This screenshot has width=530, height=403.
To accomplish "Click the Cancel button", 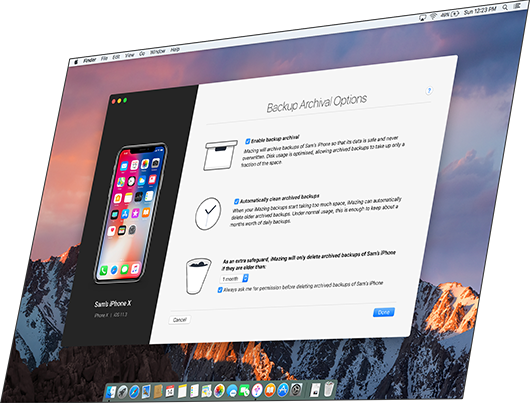I will tap(179, 320).
